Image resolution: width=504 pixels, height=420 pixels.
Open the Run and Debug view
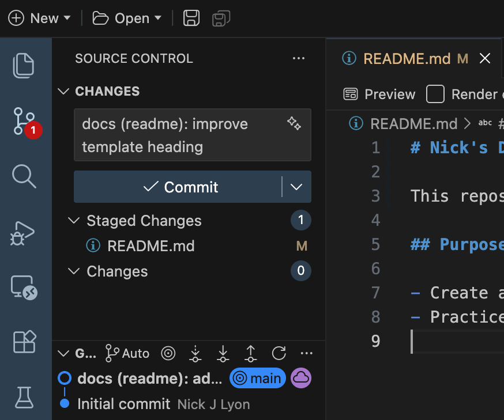point(25,232)
